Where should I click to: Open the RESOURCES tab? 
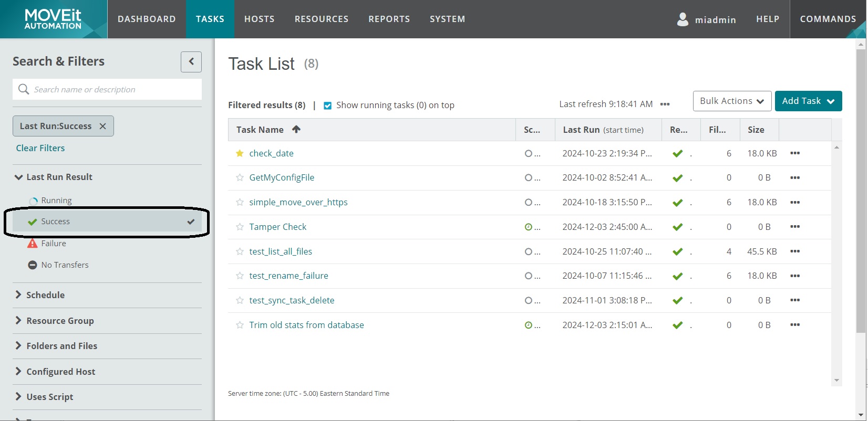(x=322, y=19)
